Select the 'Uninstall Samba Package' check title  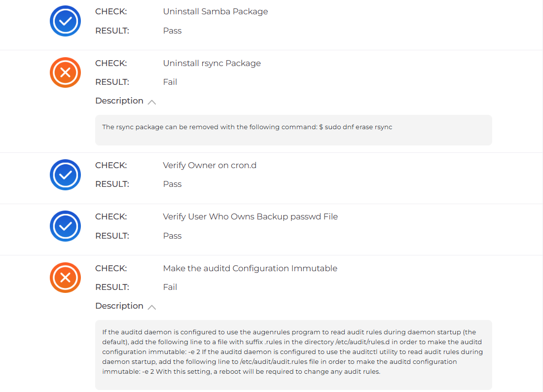(215, 11)
